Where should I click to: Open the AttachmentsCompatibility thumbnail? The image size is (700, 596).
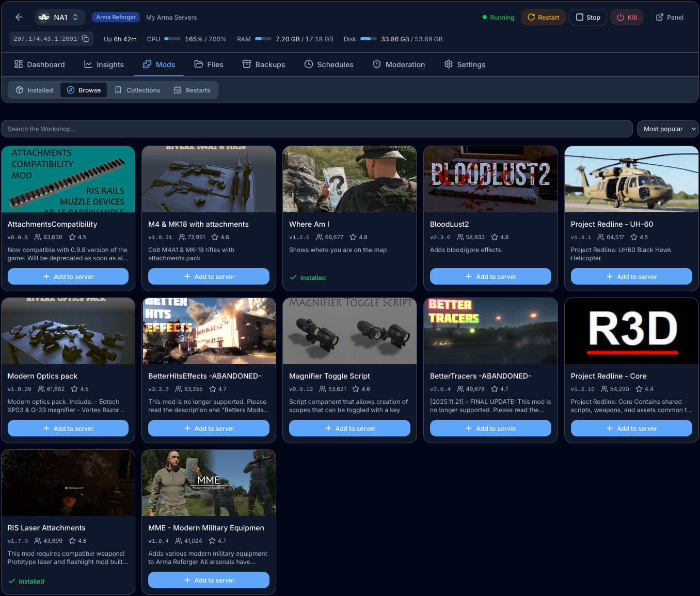pos(68,179)
